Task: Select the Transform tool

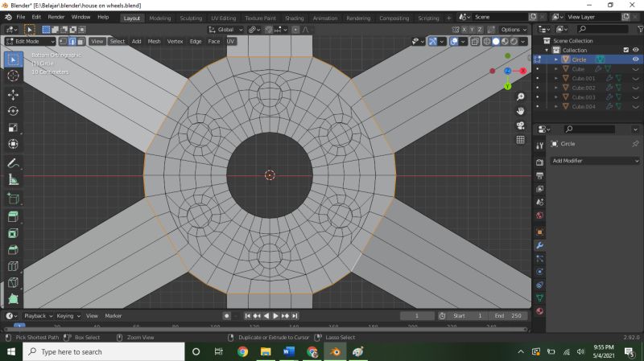Action: [13, 144]
